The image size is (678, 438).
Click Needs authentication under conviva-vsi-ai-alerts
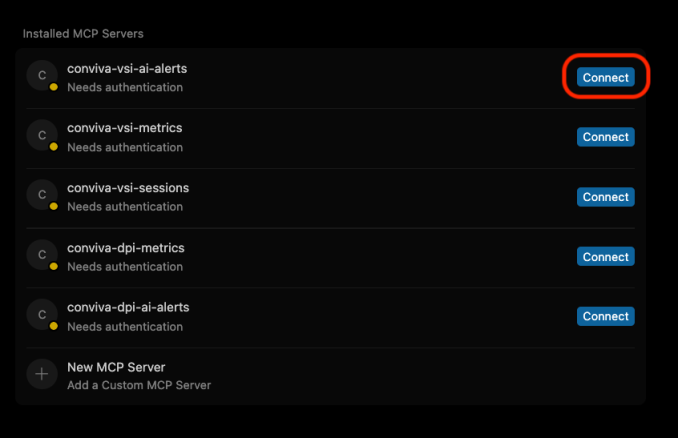pyautogui.click(x=125, y=87)
